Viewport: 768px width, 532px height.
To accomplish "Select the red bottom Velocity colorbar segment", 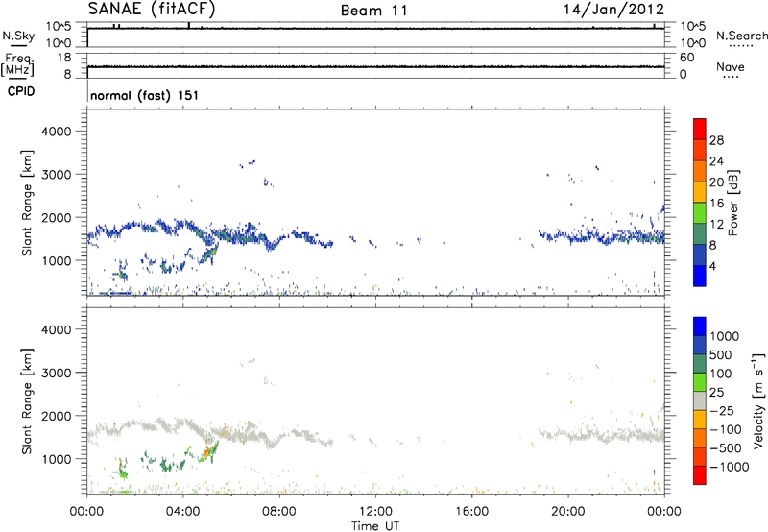I will pos(700,474).
